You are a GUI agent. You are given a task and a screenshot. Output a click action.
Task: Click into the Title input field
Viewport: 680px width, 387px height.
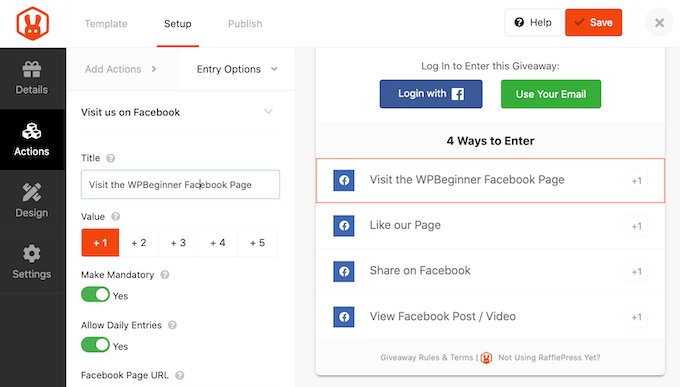[180, 184]
